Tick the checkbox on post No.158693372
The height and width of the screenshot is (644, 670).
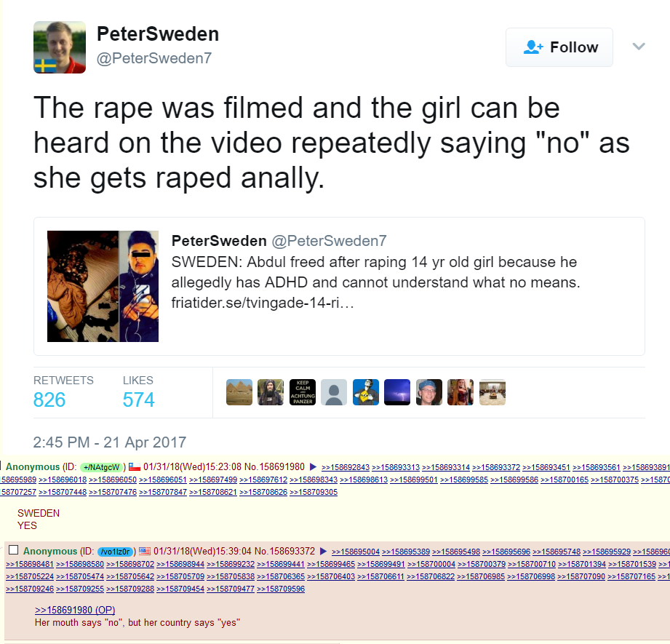coord(14,549)
